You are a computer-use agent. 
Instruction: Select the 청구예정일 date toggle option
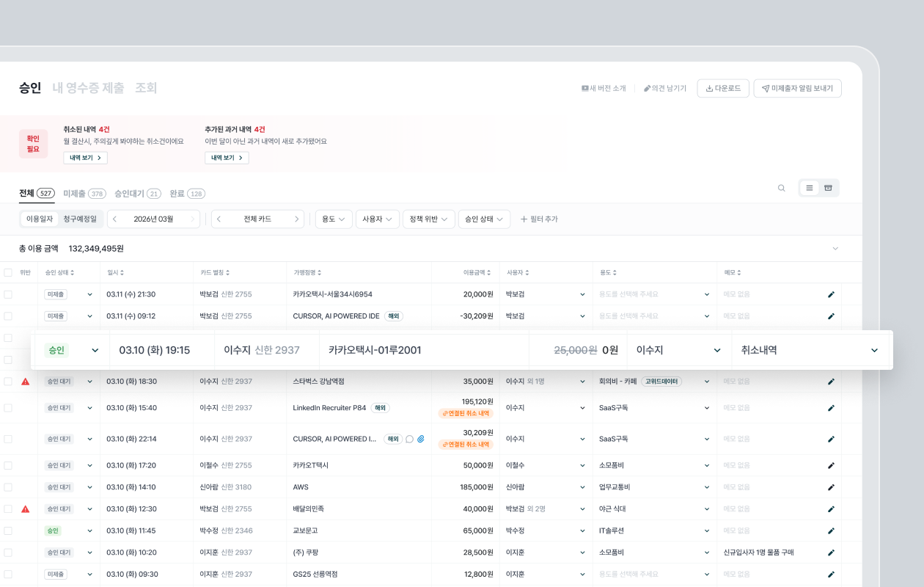pos(79,219)
